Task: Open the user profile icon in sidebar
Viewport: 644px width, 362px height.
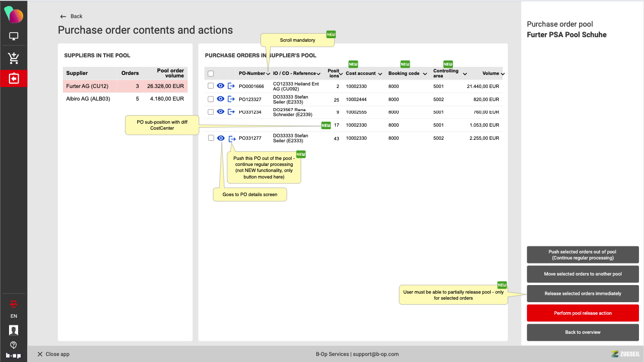Action: point(14,330)
